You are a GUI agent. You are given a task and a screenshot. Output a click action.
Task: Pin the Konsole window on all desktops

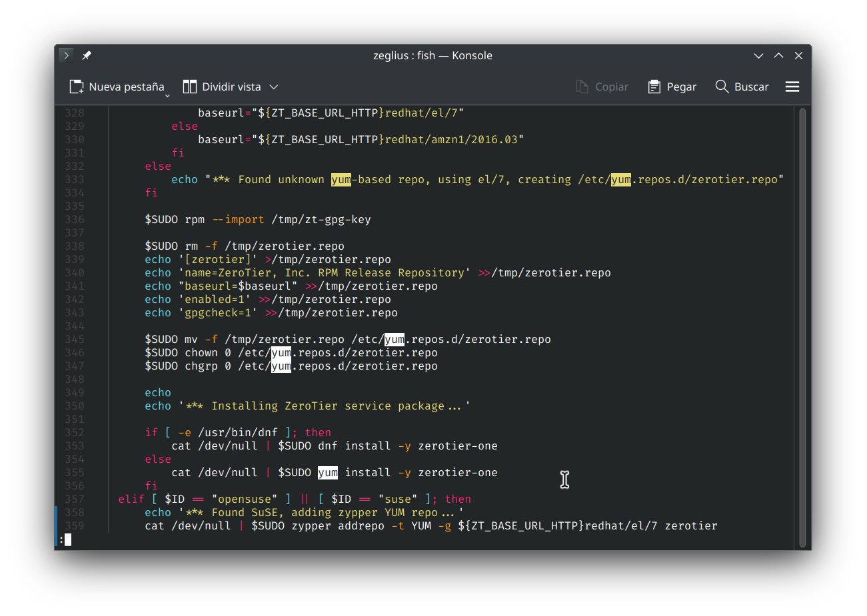(87, 55)
